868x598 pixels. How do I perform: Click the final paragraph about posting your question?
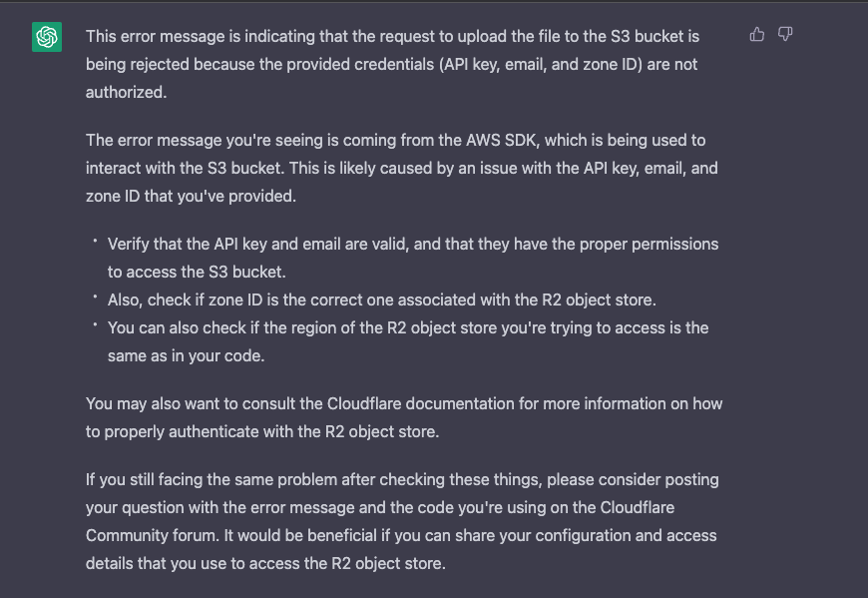[x=401, y=519]
